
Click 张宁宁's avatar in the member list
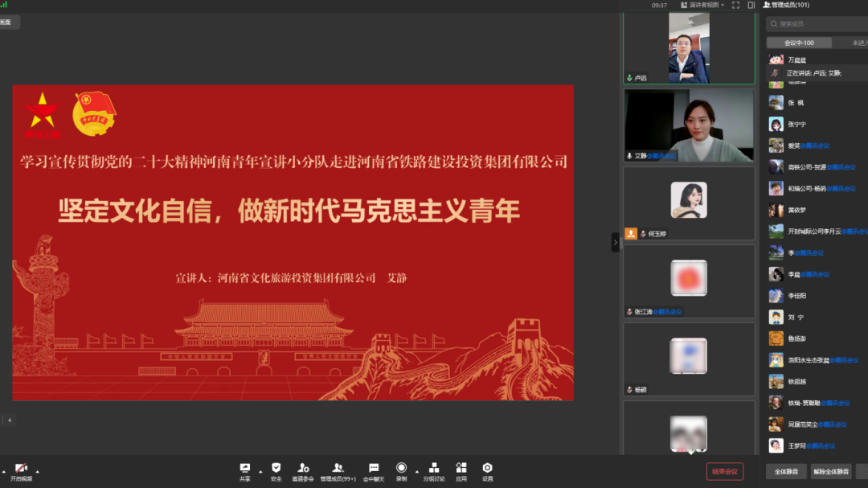(776, 124)
